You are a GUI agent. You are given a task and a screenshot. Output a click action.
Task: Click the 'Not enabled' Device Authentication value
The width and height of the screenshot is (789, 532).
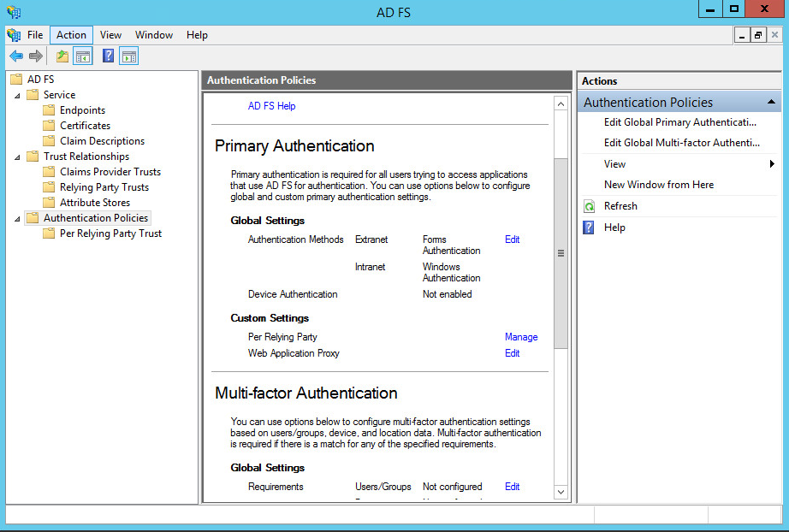[447, 294]
